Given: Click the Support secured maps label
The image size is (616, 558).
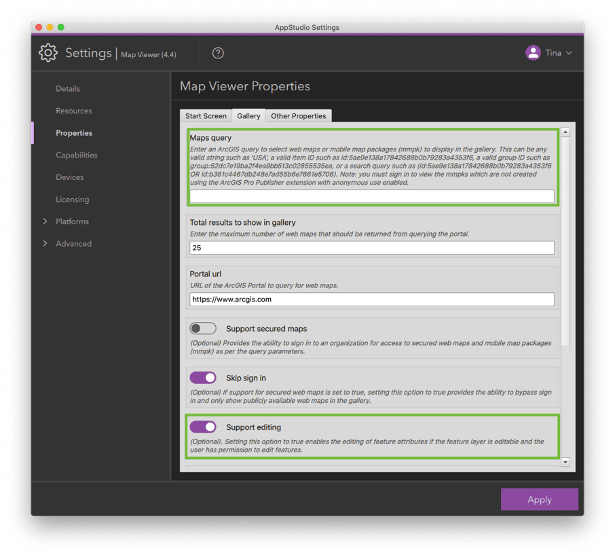Looking at the screenshot, I should (266, 329).
